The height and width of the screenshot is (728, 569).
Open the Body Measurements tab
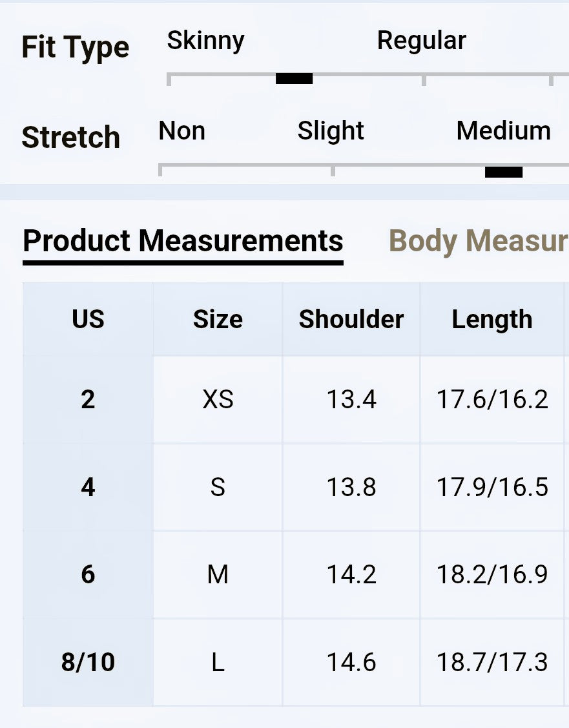pos(478,242)
